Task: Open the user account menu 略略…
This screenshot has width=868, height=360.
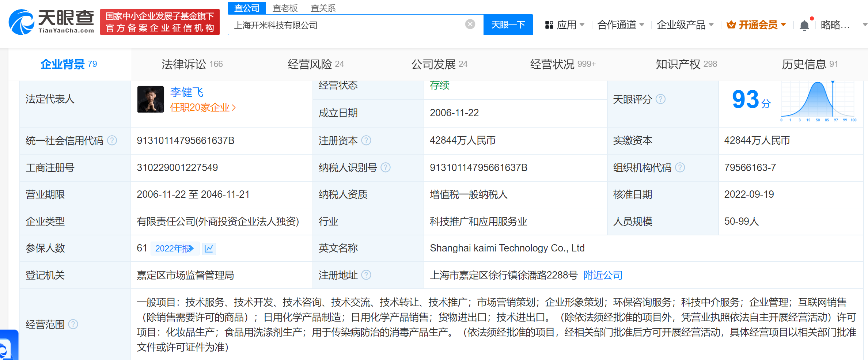Action: 835,25
